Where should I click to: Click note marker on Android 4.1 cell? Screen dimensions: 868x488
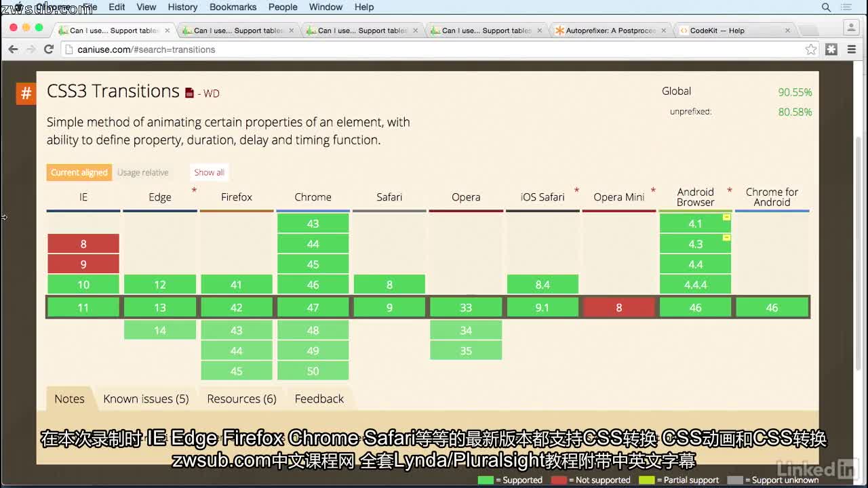click(726, 218)
